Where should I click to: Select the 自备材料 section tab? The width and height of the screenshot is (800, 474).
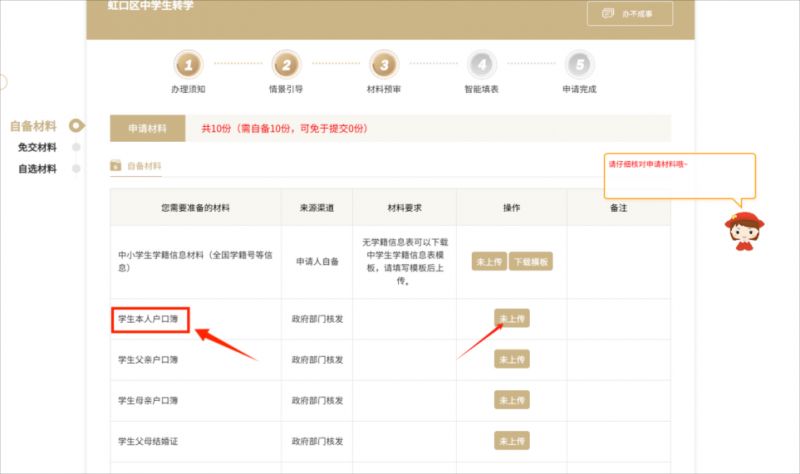pos(136,166)
